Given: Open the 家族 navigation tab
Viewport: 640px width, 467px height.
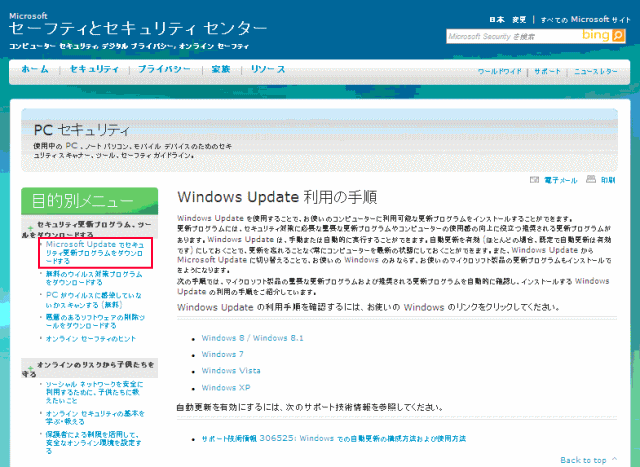Looking at the screenshot, I should (x=221, y=69).
